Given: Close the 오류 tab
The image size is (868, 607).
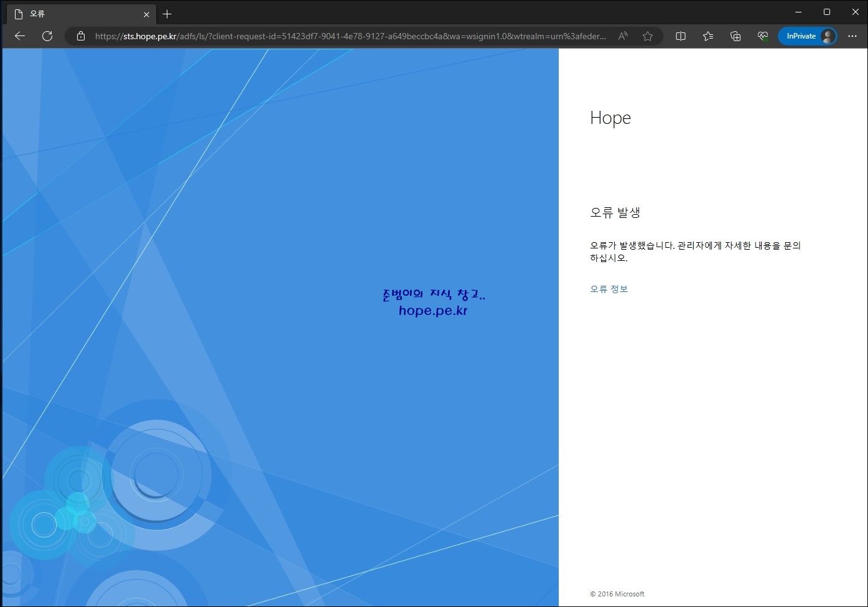Looking at the screenshot, I should (x=146, y=14).
